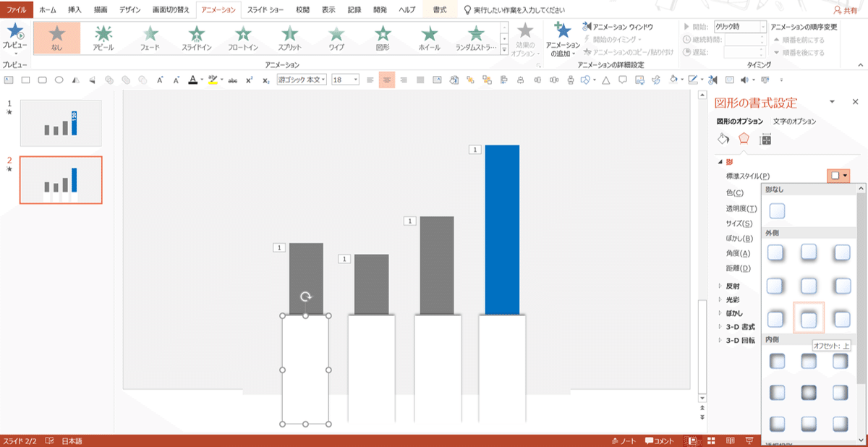Select slide 2 thumbnail
The width and height of the screenshot is (868, 447).
pyautogui.click(x=61, y=179)
